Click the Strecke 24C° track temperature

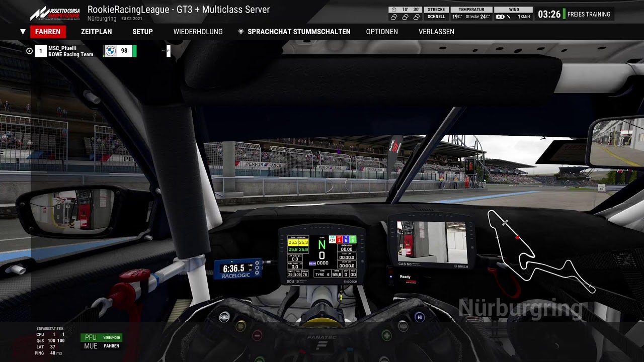478,17
